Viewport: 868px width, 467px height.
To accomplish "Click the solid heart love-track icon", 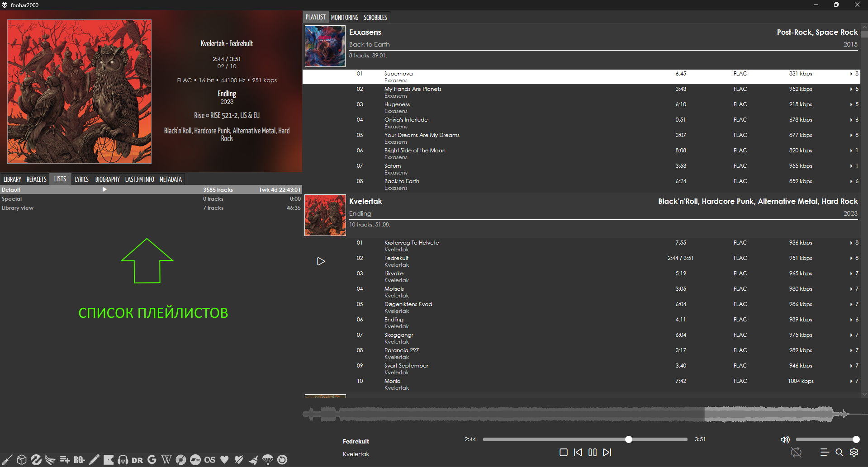I will [224, 460].
